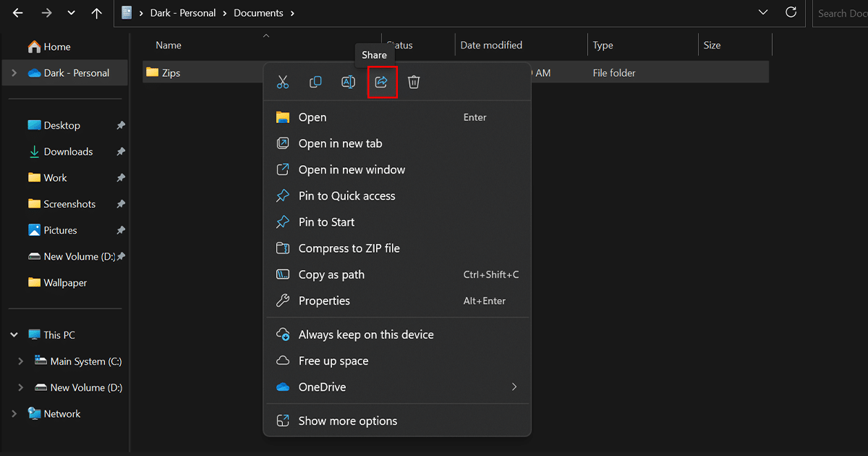Refresh the current folder view
The image size is (868, 456).
pos(791,13)
